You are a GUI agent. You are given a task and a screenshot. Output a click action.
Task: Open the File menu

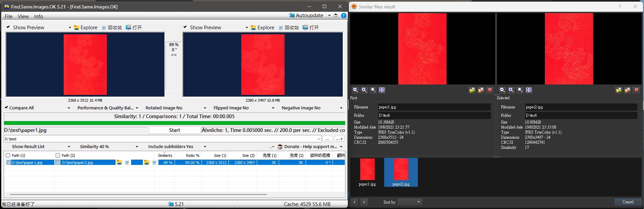[8, 16]
